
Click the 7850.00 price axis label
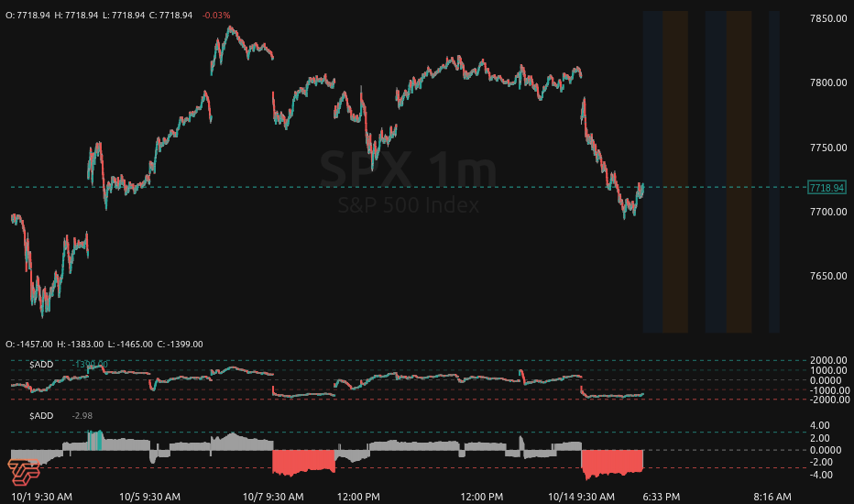tap(828, 18)
